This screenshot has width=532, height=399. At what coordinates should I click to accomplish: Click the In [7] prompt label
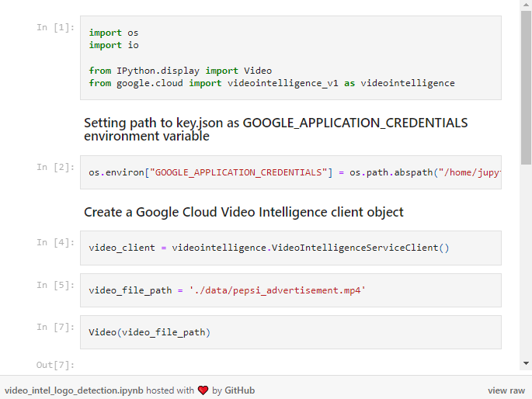point(55,327)
